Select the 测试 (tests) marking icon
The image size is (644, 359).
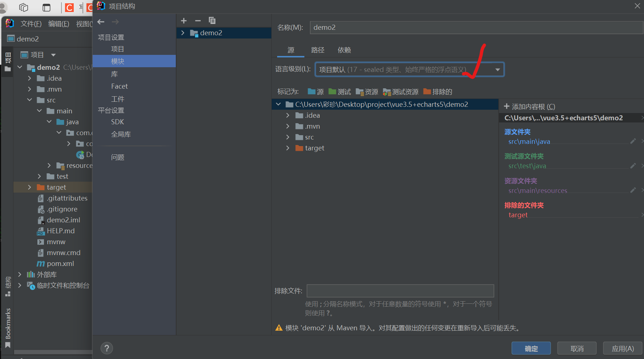click(x=332, y=92)
